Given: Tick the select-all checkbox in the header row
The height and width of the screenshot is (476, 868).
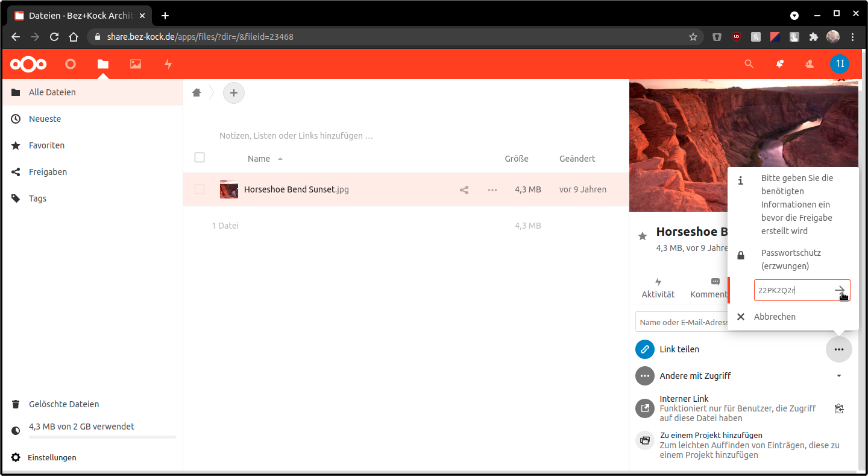Looking at the screenshot, I should tap(200, 158).
